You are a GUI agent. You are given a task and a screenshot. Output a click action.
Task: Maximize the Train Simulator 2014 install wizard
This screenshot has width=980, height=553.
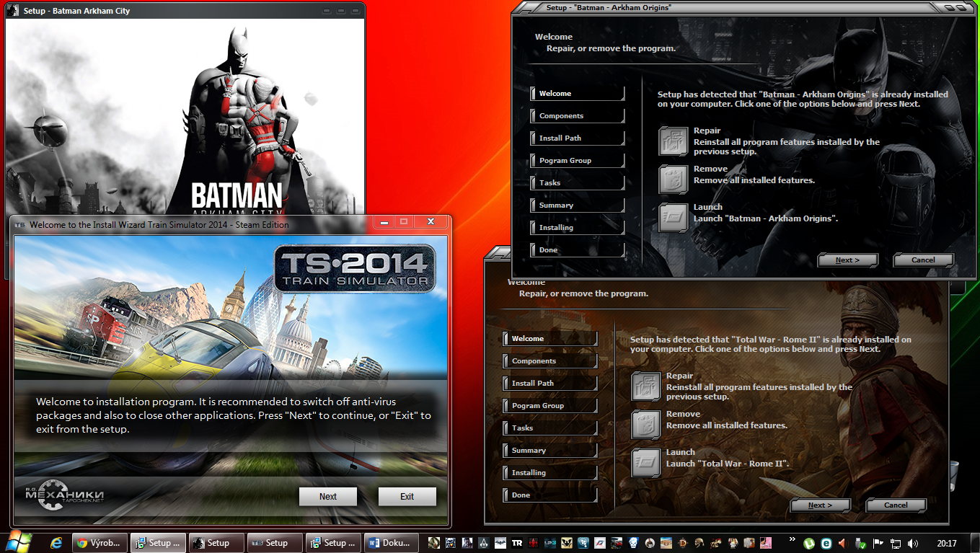coord(404,222)
